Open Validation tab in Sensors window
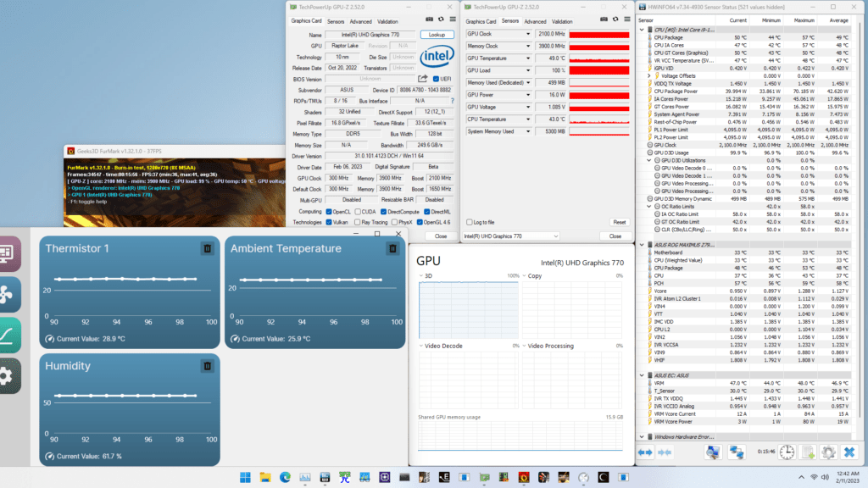The image size is (868, 488). 562,21
